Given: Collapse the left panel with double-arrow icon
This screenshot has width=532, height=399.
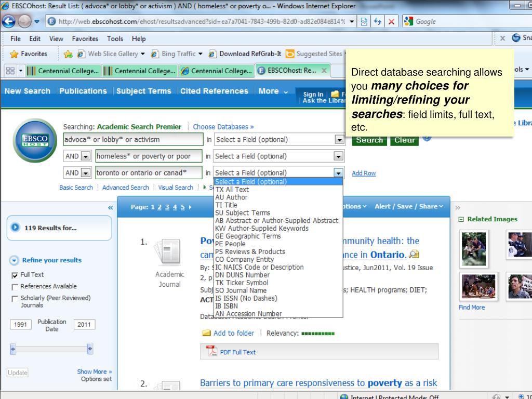Looking at the screenshot, I should click(x=110, y=207).
